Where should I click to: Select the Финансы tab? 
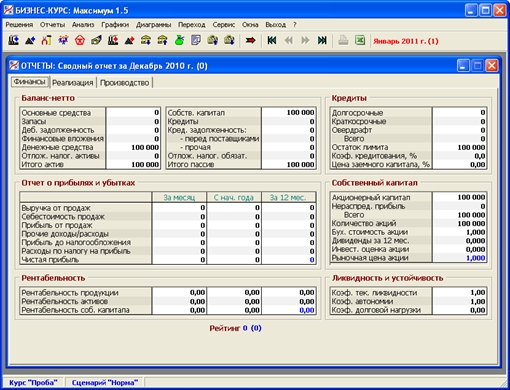(29, 82)
